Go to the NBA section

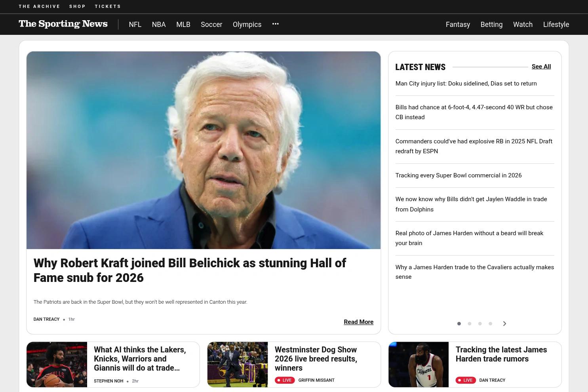tap(159, 25)
